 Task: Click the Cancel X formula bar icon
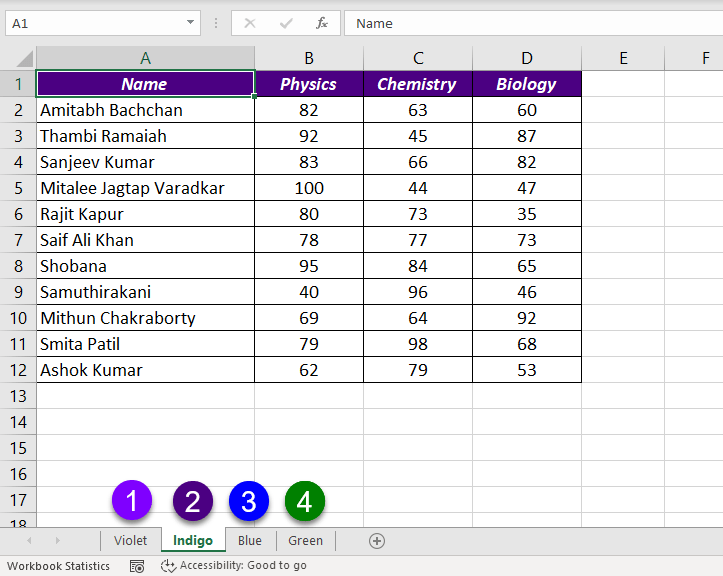pyautogui.click(x=250, y=23)
